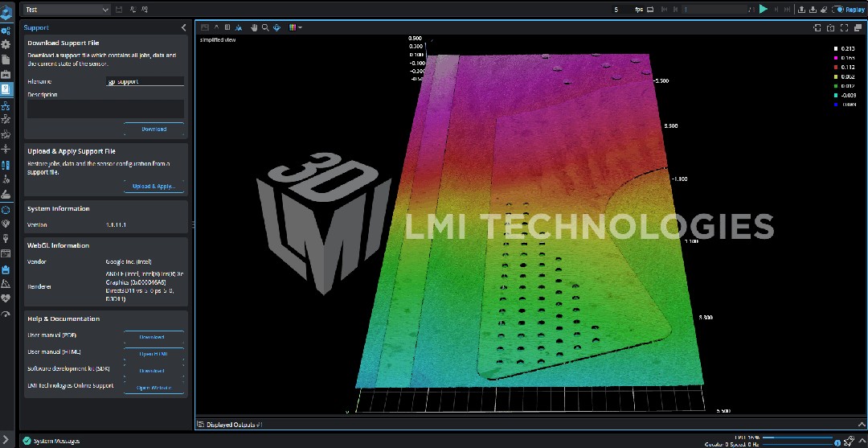Viewport: 868px width, 448px height.
Task: Select the highlighted Support page sidebar icon
Action: tap(6, 89)
